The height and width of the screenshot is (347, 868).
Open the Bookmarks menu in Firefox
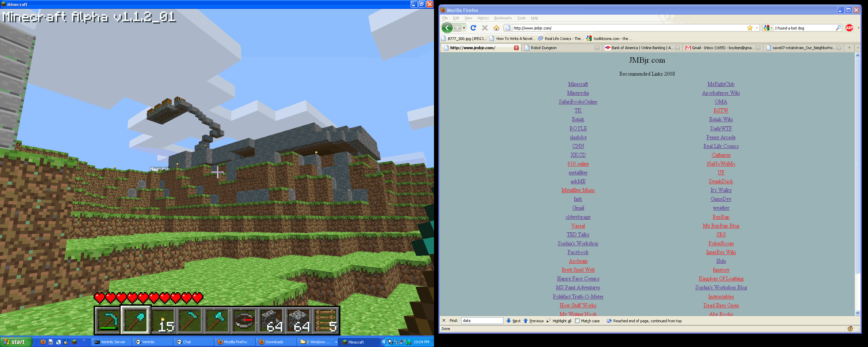click(503, 18)
